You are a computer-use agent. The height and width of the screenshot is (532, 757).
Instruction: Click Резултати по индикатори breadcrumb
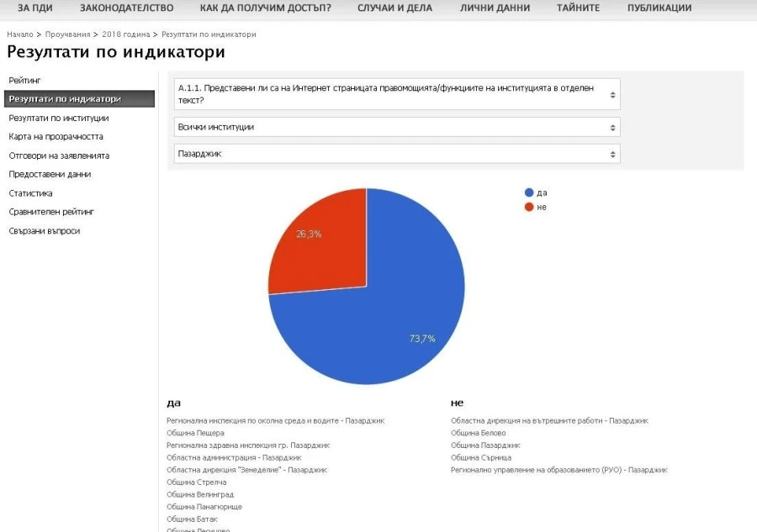point(209,34)
